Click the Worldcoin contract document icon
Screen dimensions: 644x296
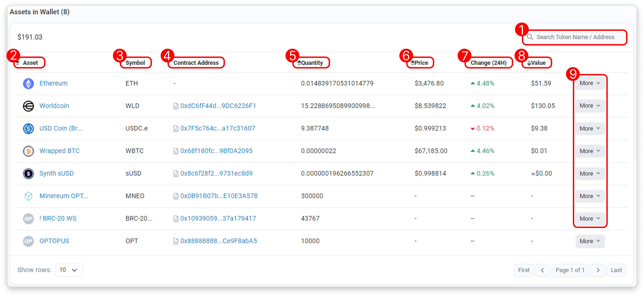coord(176,106)
